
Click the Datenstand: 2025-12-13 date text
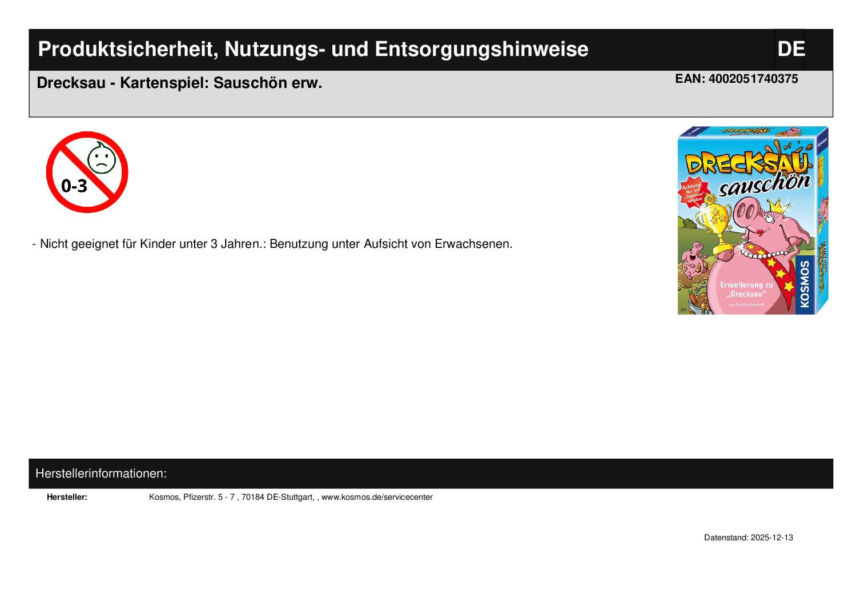(748, 538)
